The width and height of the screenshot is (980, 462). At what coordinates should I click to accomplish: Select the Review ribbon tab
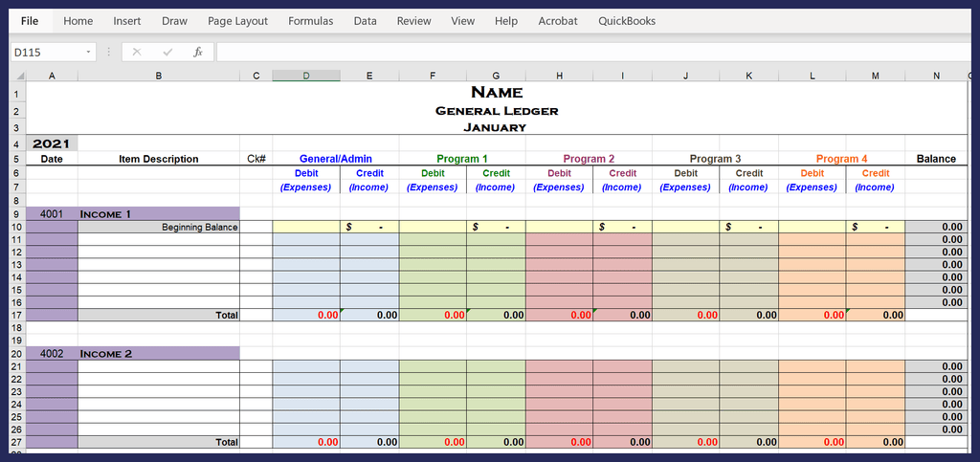point(413,21)
